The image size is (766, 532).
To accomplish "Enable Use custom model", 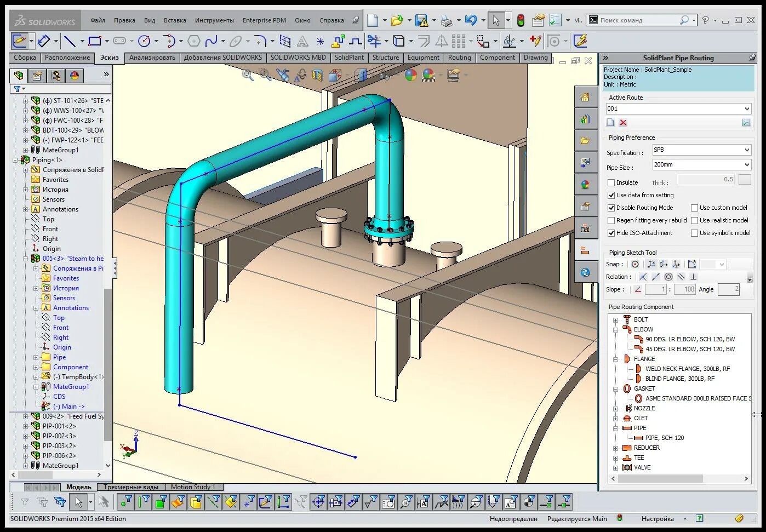I will pyautogui.click(x=694, y=208).
